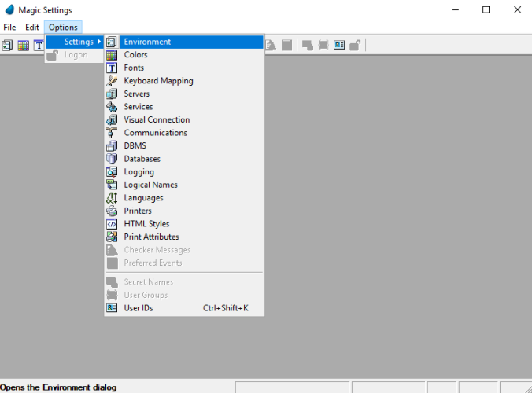Click the Databases cylinder icon in the submenu
The image size is (532, 393).
[x=112, y=159]
